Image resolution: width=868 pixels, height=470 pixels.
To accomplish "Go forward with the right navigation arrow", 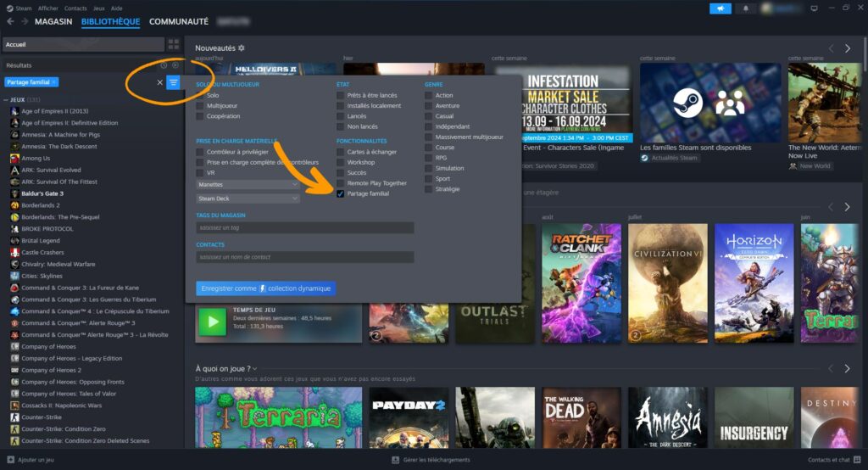I will coord(25,21).
